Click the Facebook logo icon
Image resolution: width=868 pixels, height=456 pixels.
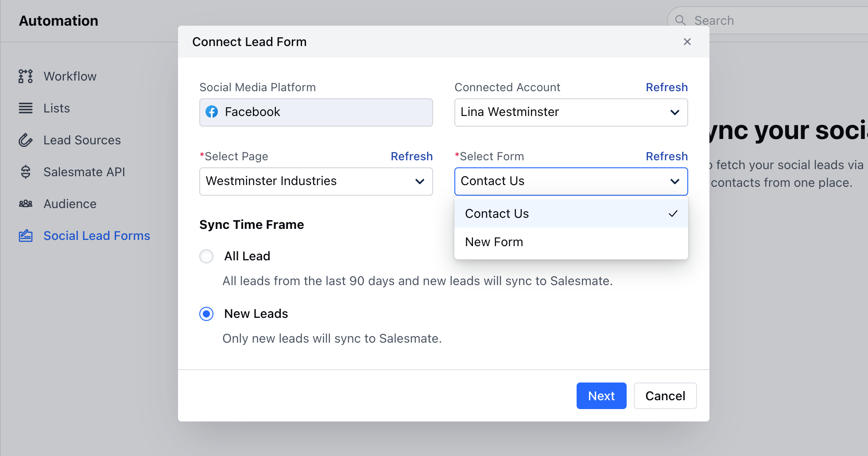[212, 112]
